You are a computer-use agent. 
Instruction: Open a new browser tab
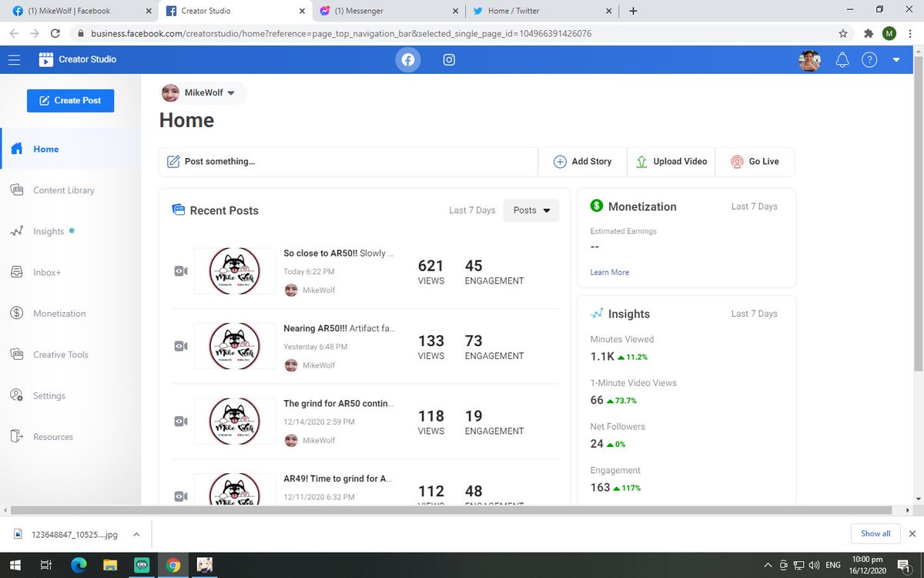click(x=633, y=11)
